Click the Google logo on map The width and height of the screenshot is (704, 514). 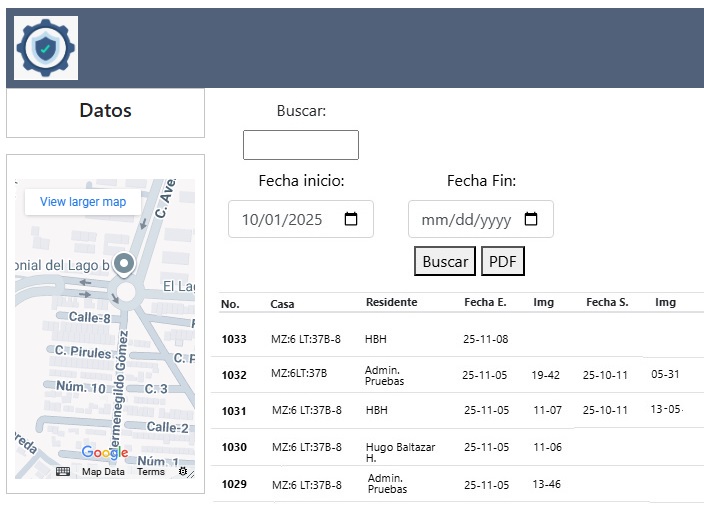(104, 453)
